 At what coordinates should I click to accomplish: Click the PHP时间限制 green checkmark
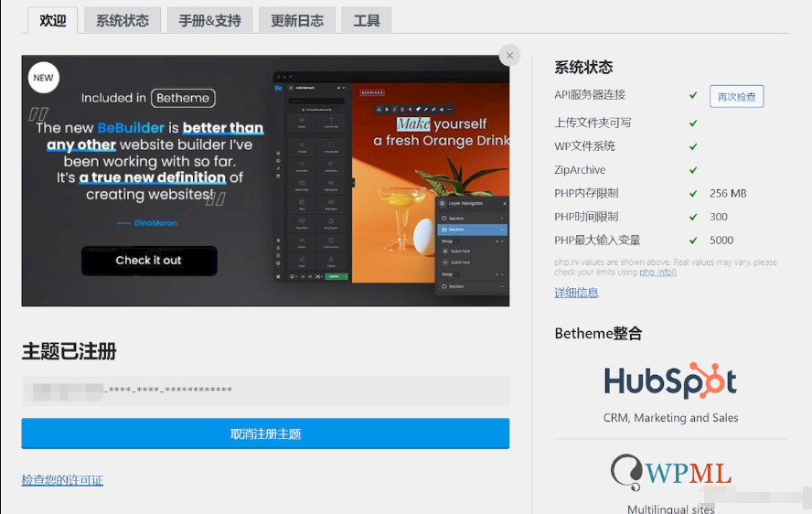693,217
